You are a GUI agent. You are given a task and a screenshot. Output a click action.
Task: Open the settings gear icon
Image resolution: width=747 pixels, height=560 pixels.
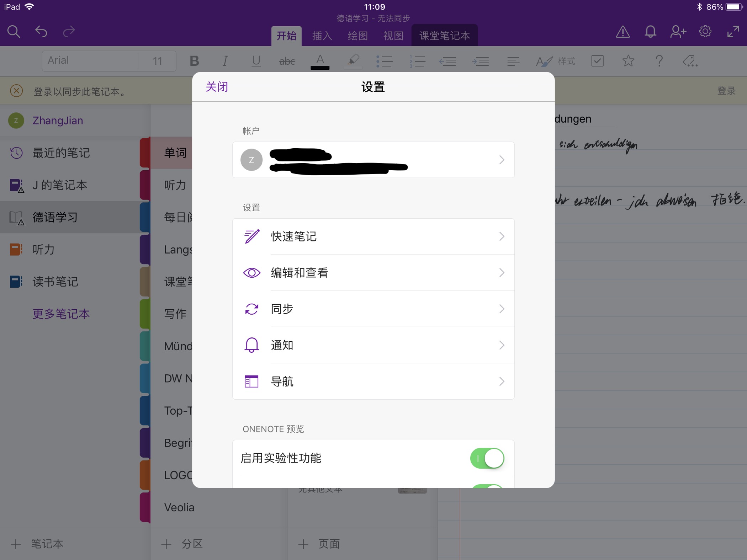click(705, 32)
